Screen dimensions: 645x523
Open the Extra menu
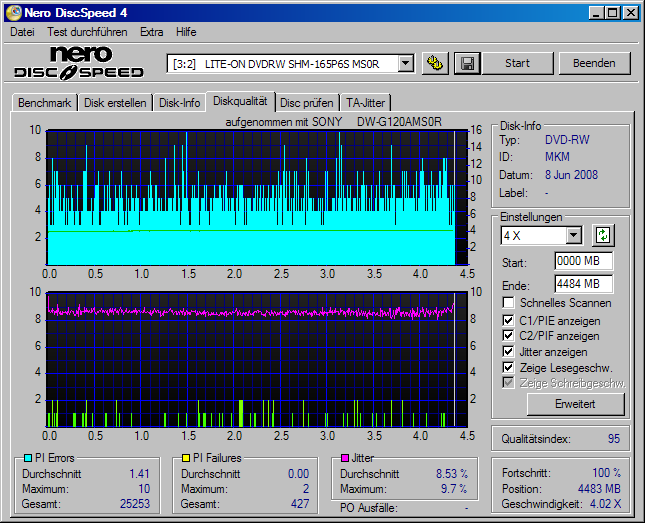point(151,32)
